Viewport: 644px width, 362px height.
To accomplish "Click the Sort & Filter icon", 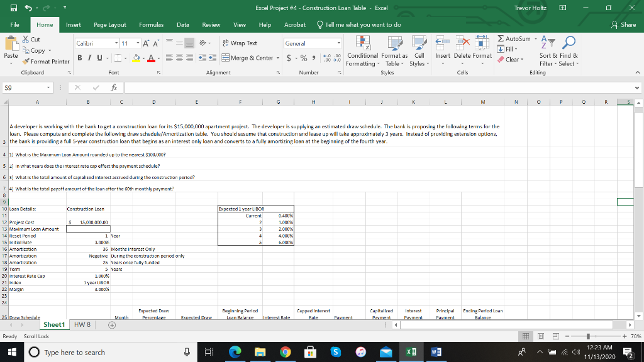I will (547, 43).
